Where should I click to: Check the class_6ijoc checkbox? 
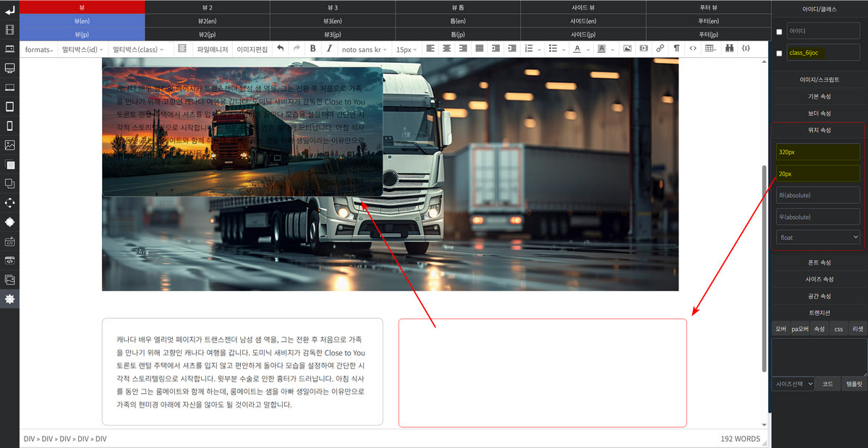click(779, 53)
